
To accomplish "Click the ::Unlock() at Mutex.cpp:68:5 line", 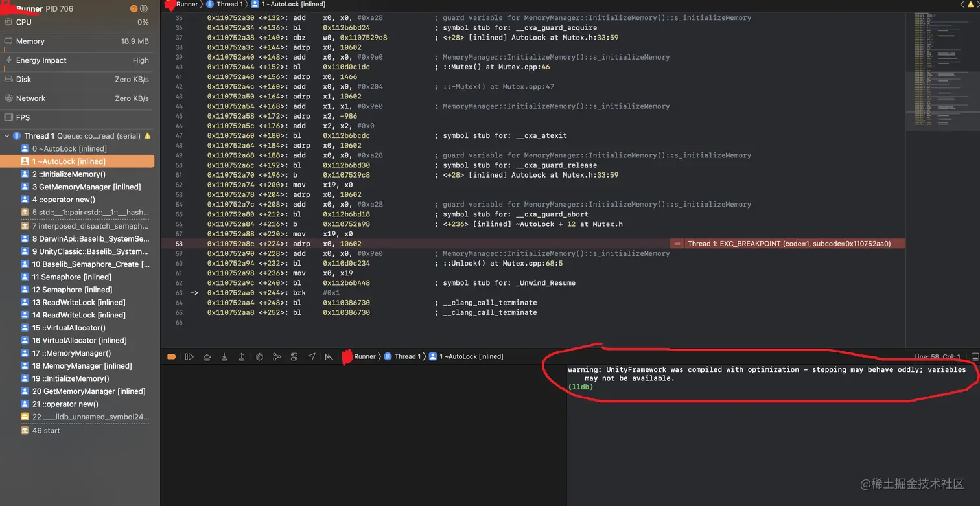I will tap(533, 264).
